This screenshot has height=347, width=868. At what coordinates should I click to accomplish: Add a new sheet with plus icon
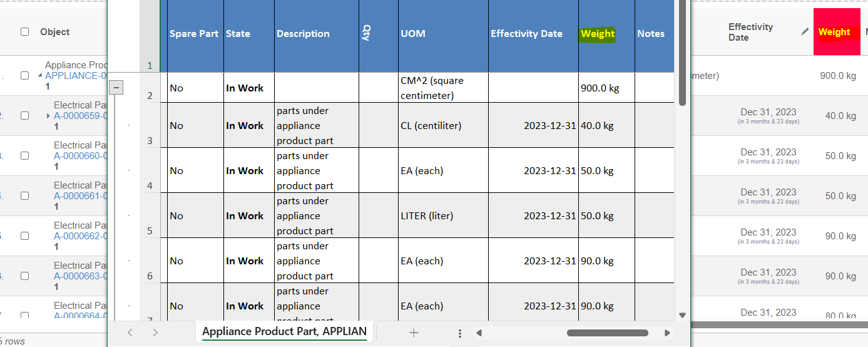(413, 333)
